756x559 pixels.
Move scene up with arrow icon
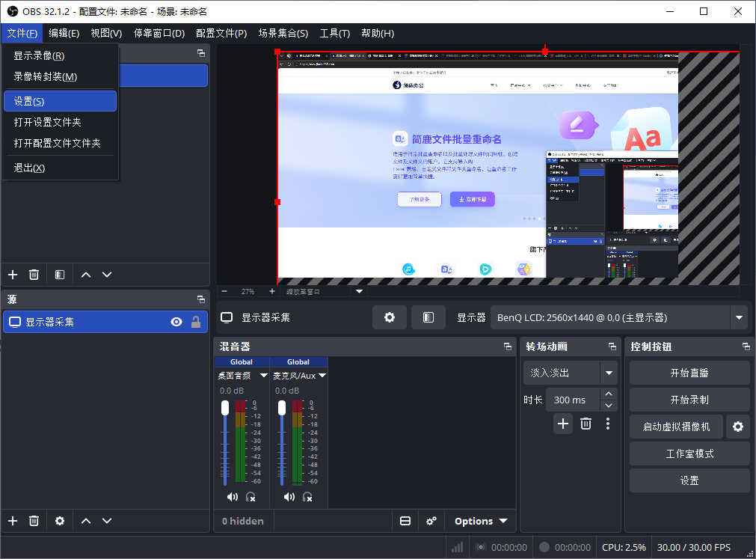pos(86,275)
